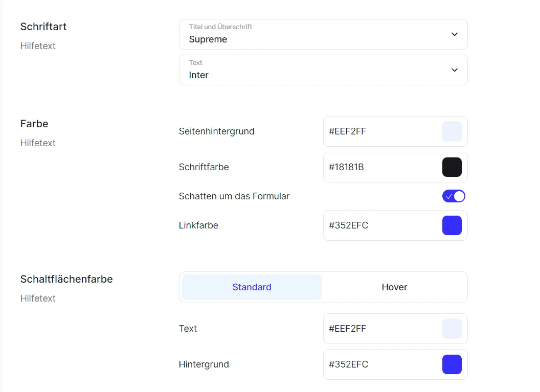The image size is (540, 392).
Task: Click the Schatten um das Formular label
Action: point(234,196)
